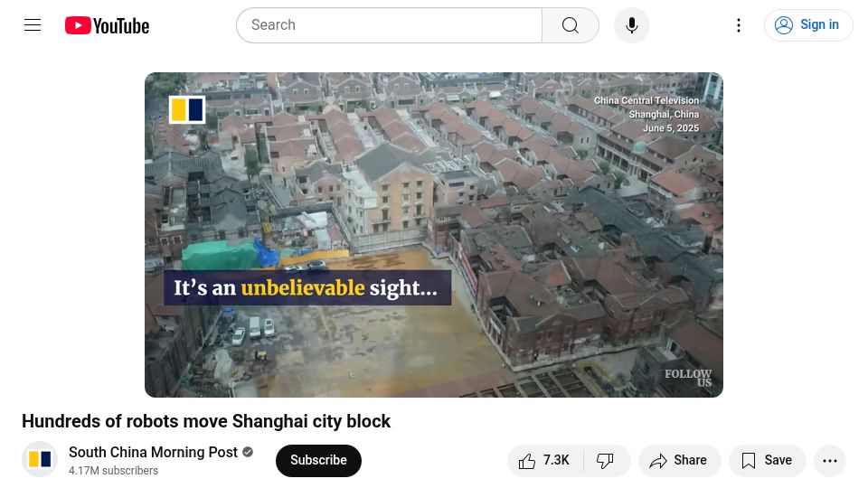Open the hamburger guide menu

coord(33,25)
